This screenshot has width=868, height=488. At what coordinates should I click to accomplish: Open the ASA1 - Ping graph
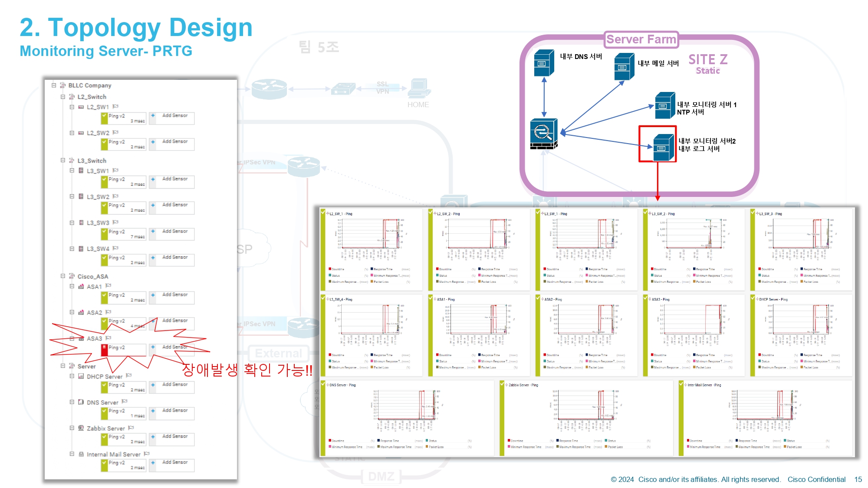point(479,335)
